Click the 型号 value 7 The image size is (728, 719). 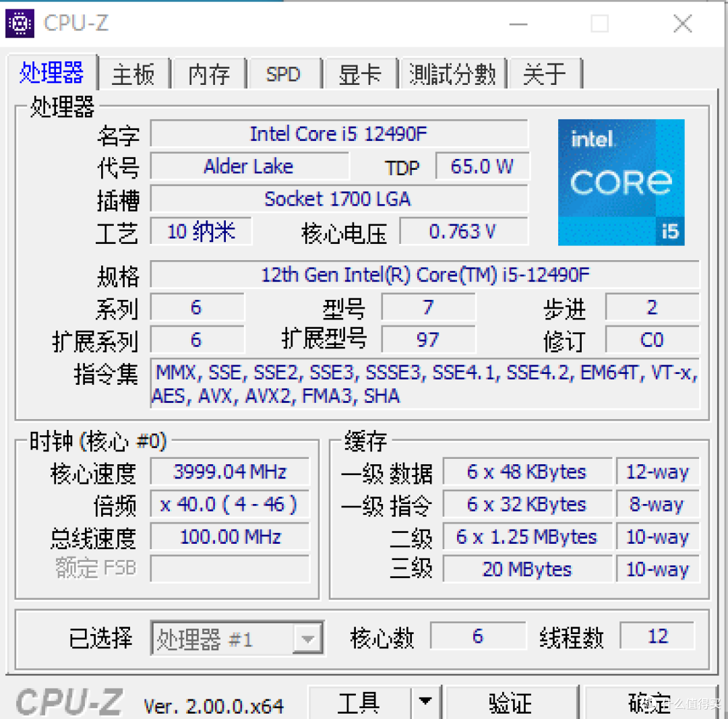tap(428, 307)
